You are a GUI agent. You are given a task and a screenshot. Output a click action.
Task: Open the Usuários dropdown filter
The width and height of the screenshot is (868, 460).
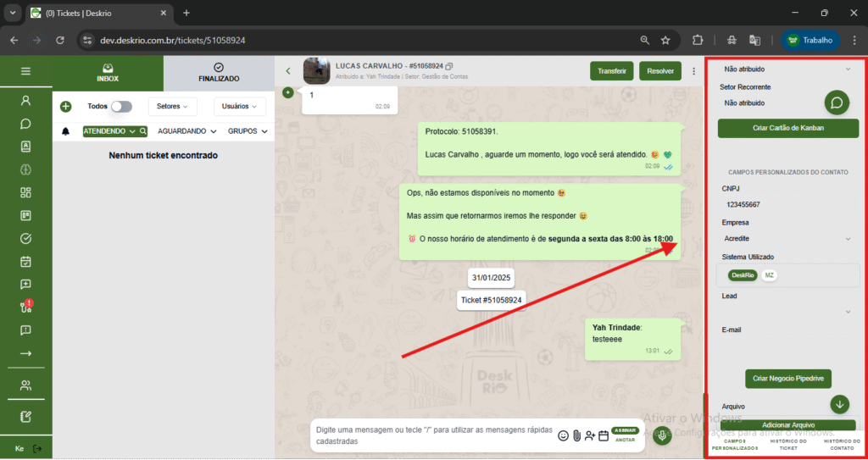tap(240, 107)
